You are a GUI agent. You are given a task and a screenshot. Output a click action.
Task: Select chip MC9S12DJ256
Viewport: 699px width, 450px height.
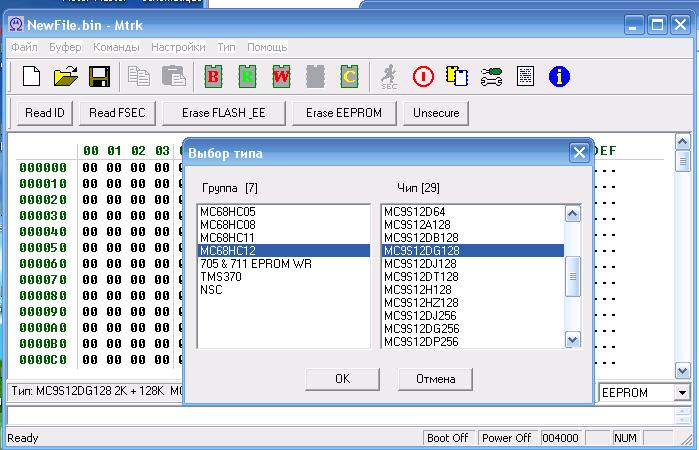(473, 316)
